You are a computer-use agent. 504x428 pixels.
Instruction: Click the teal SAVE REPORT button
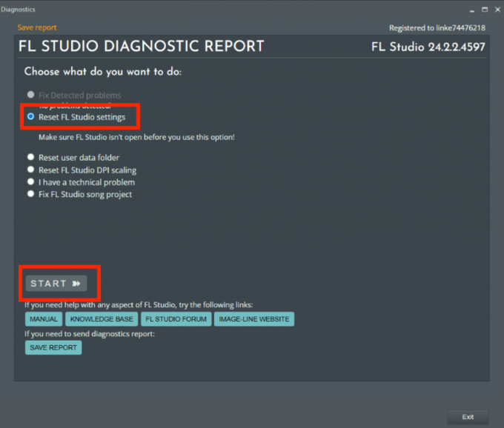pos(53,348)
